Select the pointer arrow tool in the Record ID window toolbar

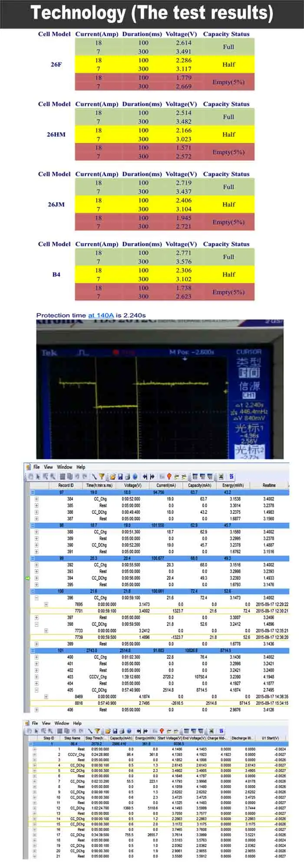click(39, 477)
